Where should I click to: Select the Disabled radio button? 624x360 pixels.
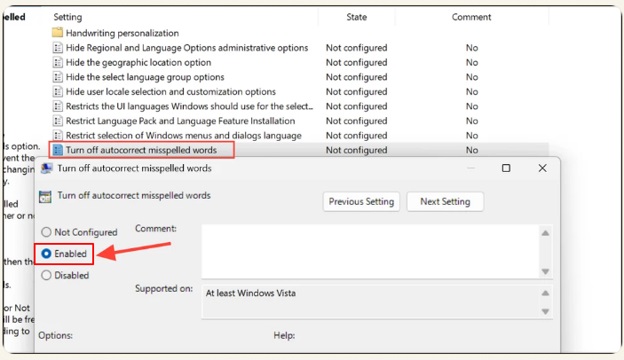coord(46,275)
